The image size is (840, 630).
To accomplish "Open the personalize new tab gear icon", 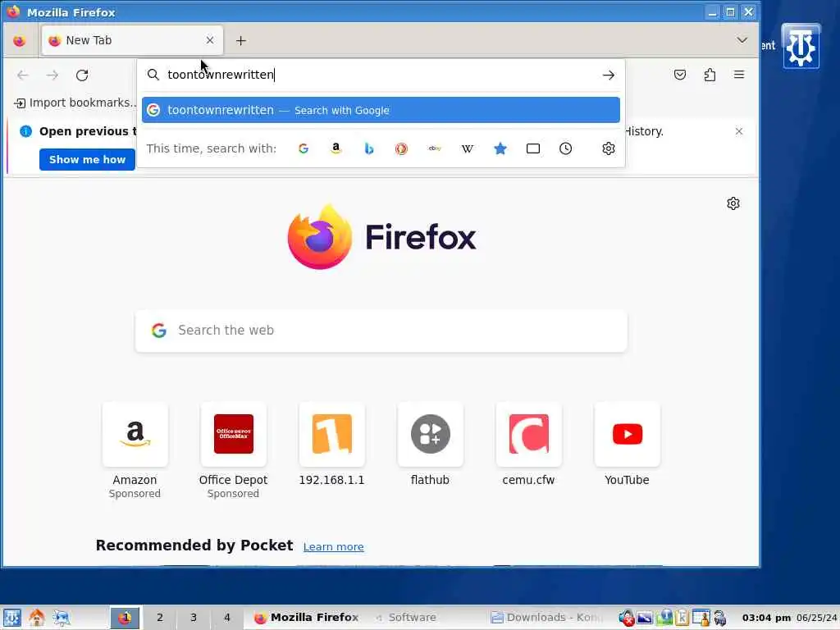I will [x=733, y=203].
